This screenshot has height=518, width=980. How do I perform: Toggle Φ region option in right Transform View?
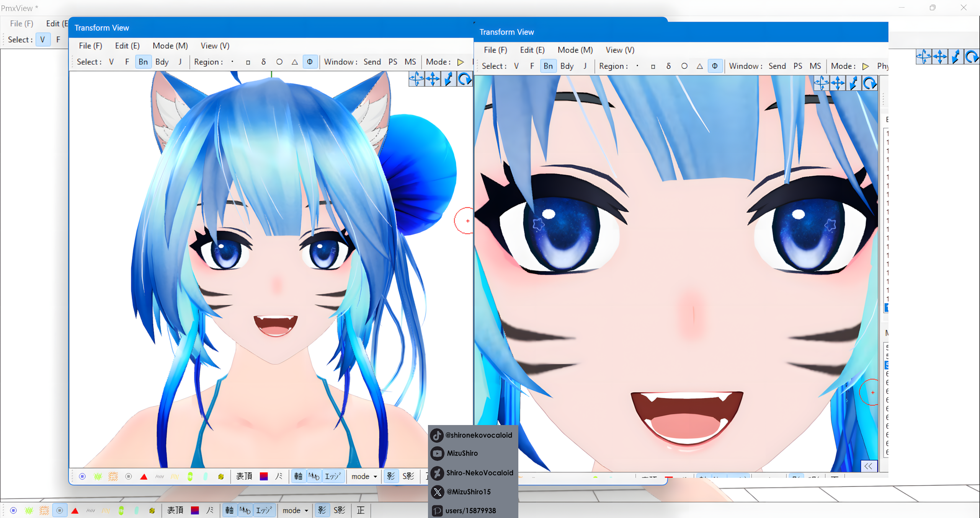(x=715, y=66)
